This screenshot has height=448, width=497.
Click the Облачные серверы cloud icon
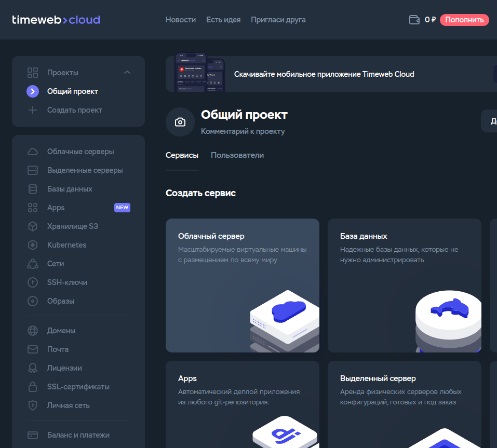point(33,152)
